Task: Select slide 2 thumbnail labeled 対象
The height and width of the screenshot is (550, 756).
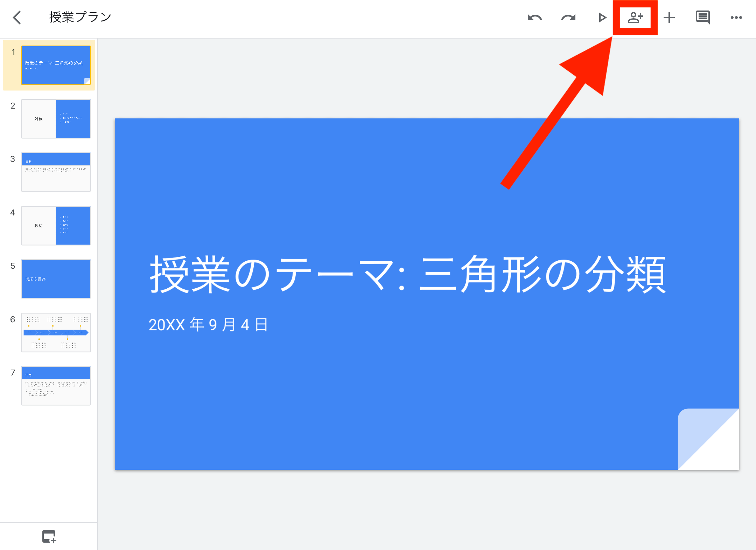Action: [56, 119]
